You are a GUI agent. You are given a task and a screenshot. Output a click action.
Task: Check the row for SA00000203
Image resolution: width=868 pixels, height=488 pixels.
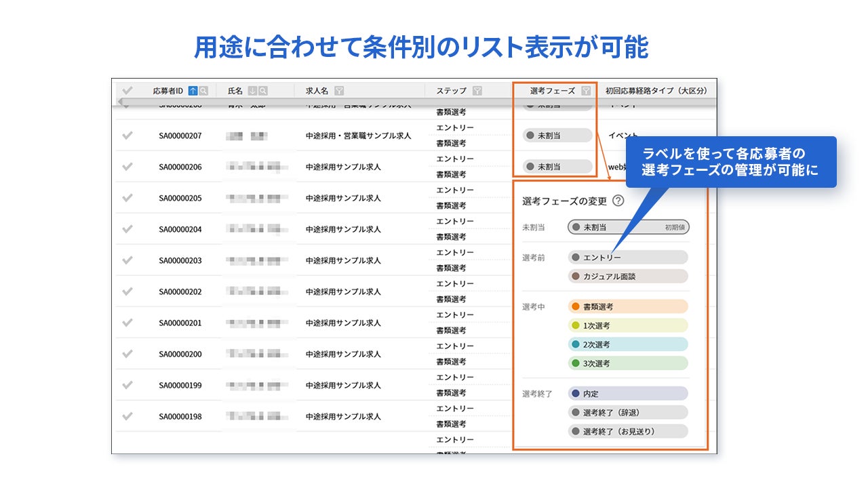point(127,260)
